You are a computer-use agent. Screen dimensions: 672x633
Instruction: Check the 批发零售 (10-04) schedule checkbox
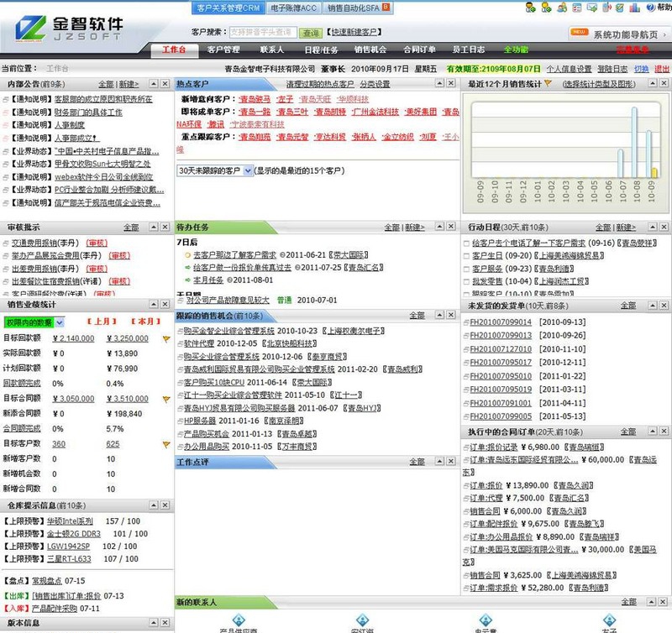(x=467, y=281)
